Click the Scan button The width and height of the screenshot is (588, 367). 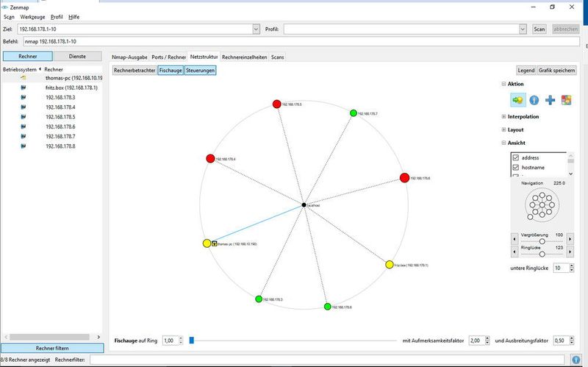(539, 29)
